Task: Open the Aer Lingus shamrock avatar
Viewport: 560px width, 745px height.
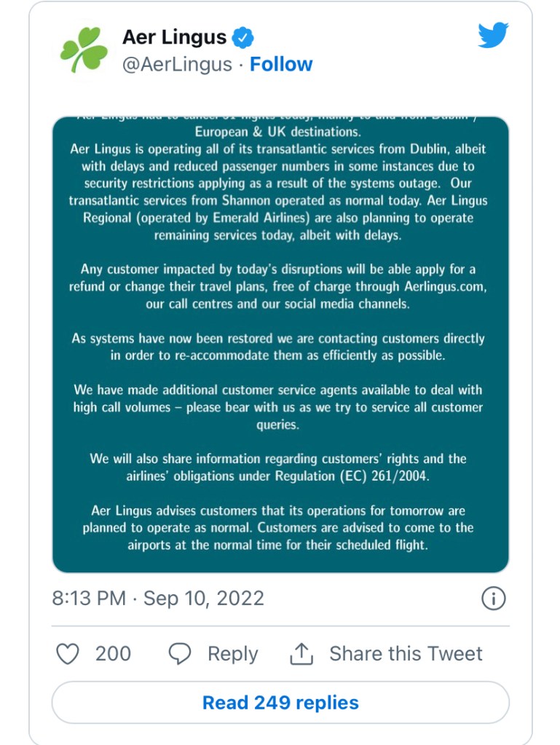Action: [x=84, y=50]
